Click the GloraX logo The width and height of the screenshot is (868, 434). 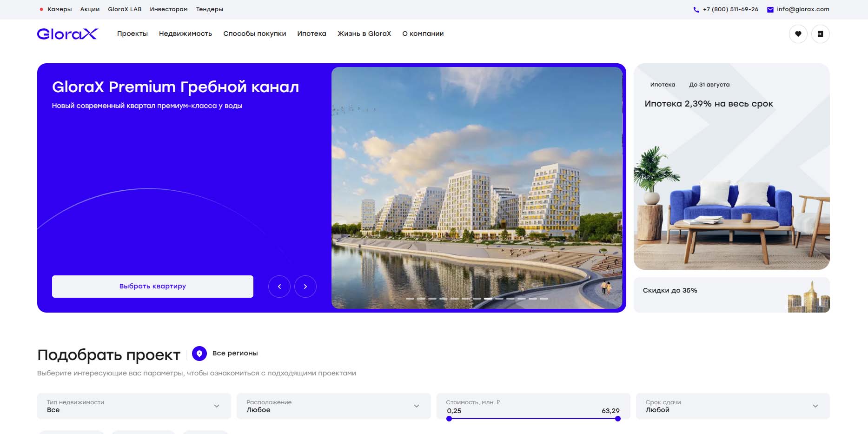[x=67, y=34]
